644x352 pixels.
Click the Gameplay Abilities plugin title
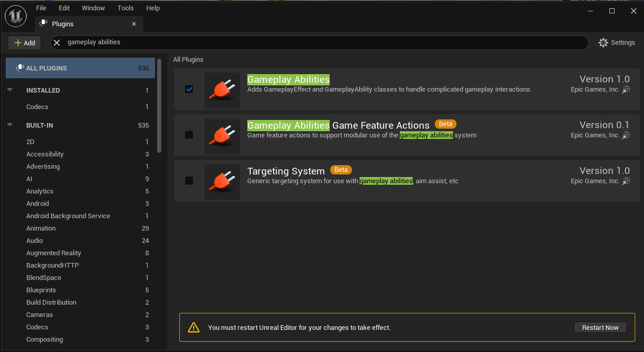click(x=289, y=80)
